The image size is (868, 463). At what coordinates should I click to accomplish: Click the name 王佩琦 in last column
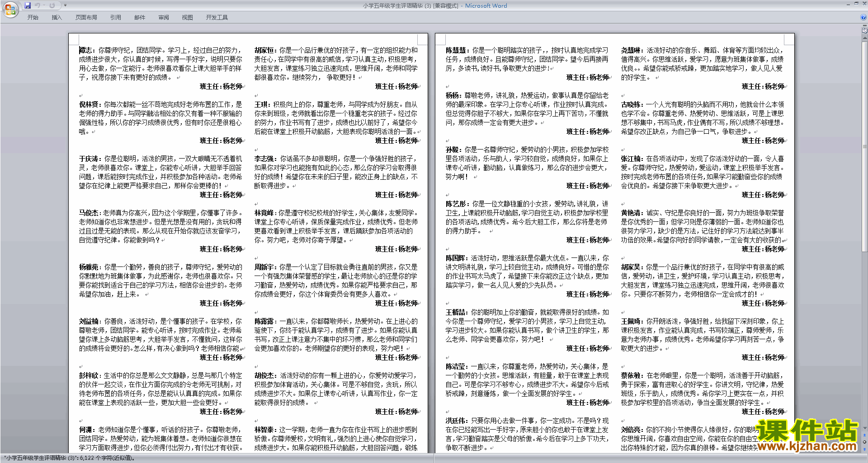pyautogui.click(x=632, y=321)
